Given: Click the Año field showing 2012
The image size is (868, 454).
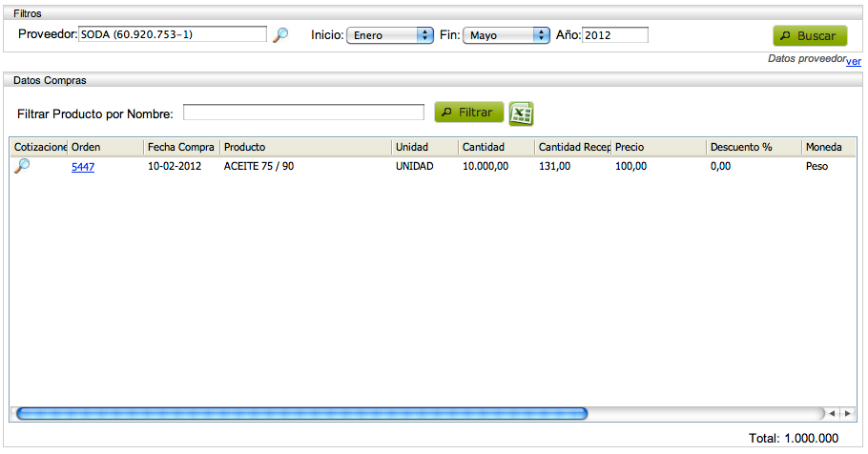Looking at the screenshot, I should point(615,35).
